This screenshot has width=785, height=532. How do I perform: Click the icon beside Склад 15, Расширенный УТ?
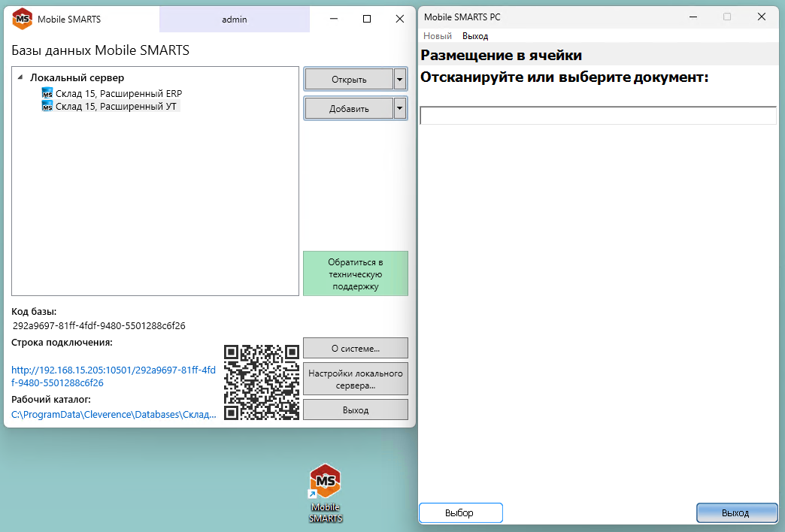pyautogui.click(x=47, y=107)
